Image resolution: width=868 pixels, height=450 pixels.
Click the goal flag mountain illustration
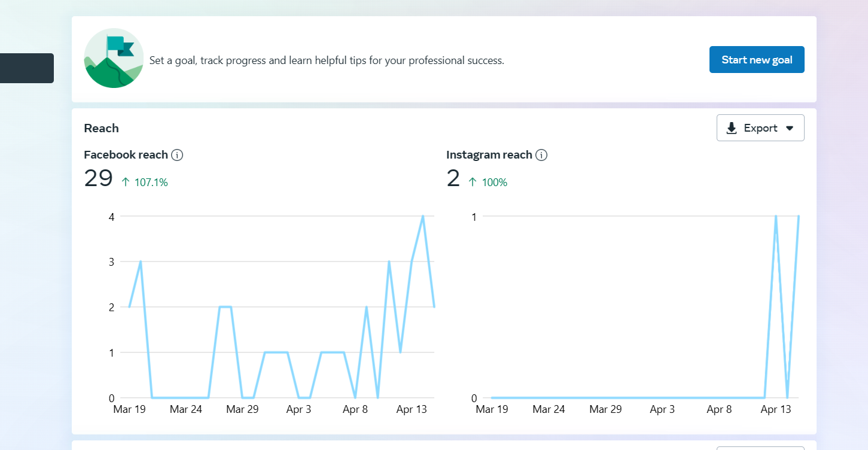tap(114, 58)
